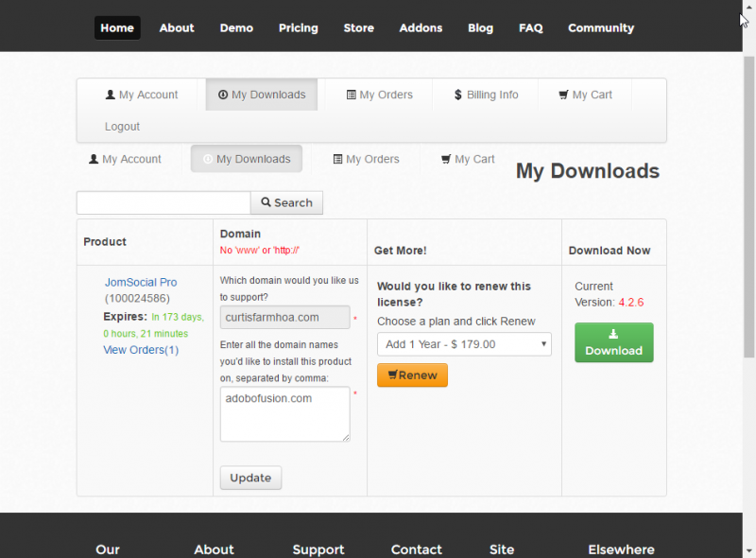Open the JomSocial Pro product link

point(141,282)
